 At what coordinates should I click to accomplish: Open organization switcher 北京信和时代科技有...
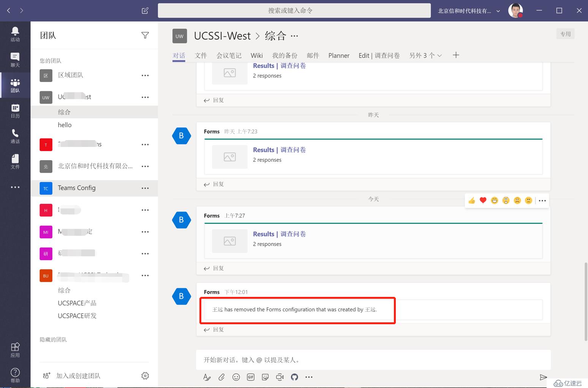(469, 11)
